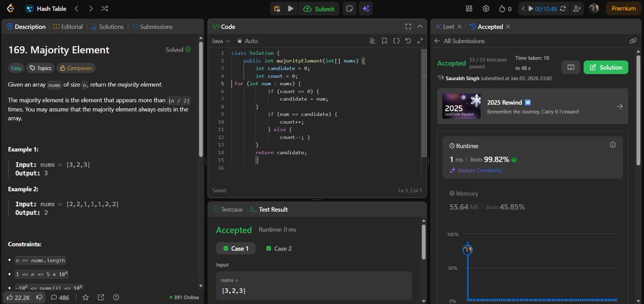Go back to All Submissions
Viewport: 644px width, 304px height.
point(459,41)
